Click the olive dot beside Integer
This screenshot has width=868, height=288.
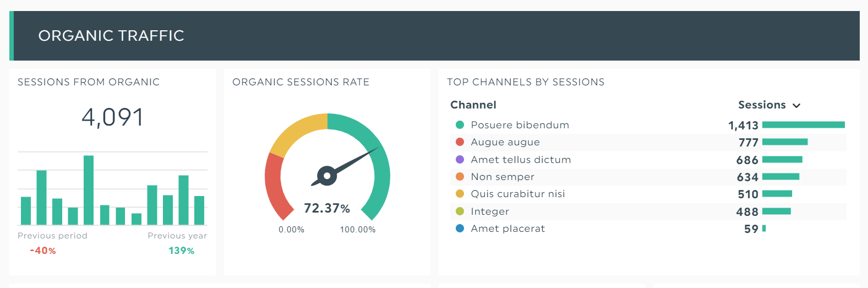pos(460,211)
